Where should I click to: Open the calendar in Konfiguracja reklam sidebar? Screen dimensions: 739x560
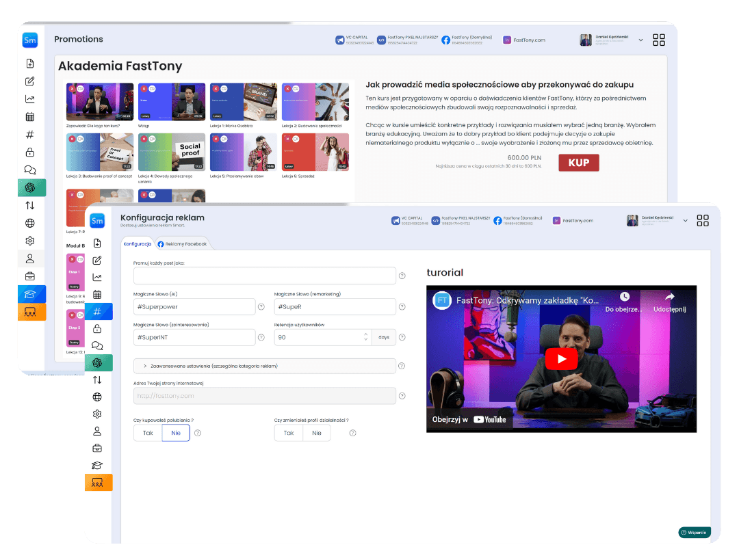[97, 295]
